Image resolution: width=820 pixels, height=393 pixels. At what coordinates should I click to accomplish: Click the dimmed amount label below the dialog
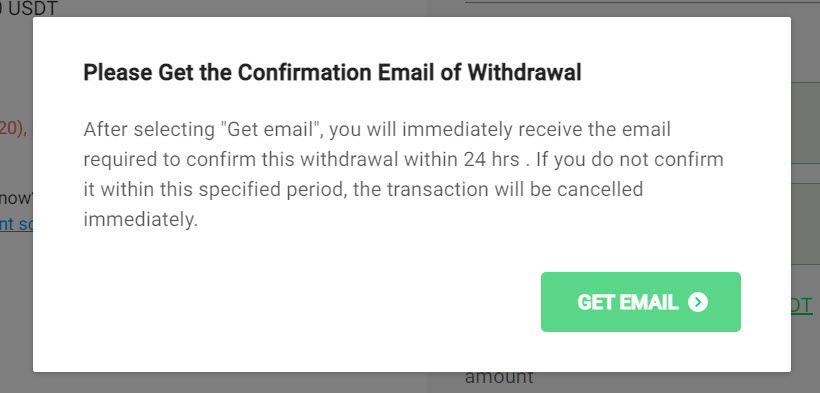tap(499, 376)
